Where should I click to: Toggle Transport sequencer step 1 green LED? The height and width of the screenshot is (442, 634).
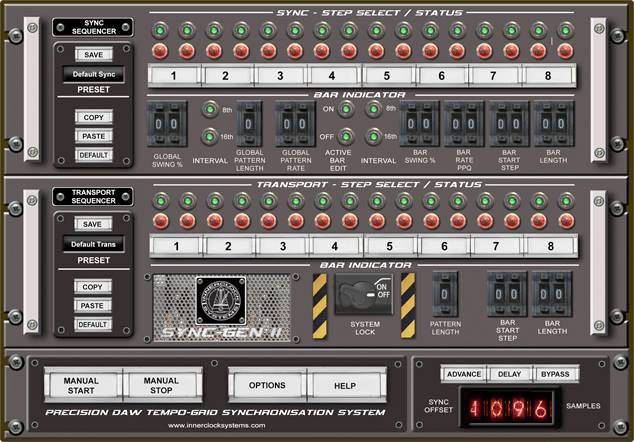[x=161, y=201]
